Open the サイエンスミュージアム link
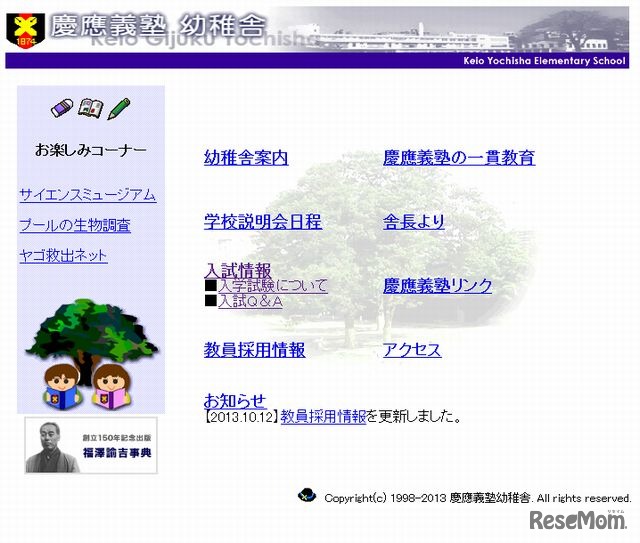 88,195
